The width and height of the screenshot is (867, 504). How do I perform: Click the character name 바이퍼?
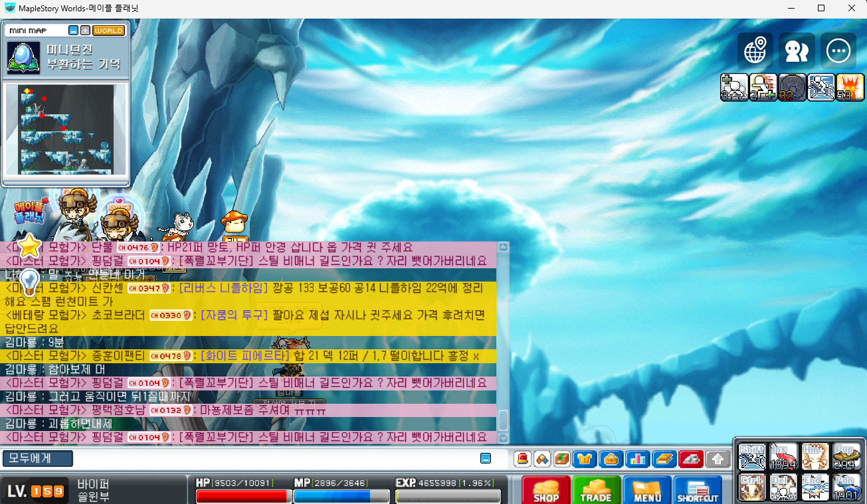(92, 484)
